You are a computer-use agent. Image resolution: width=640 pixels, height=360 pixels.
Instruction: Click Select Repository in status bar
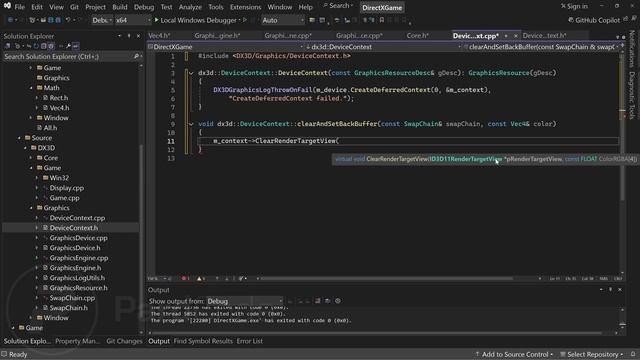point(591,354)
